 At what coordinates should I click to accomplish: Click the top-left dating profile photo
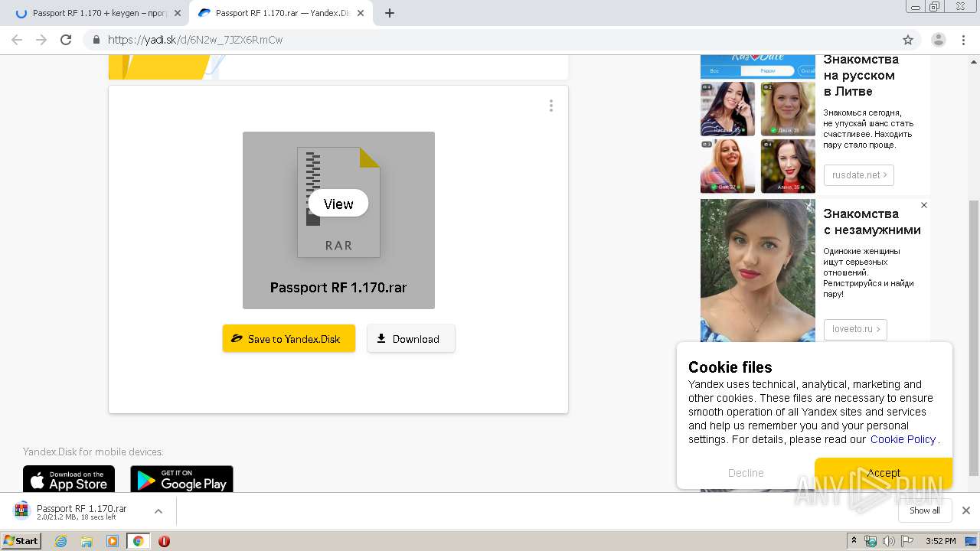click(727, 109)
